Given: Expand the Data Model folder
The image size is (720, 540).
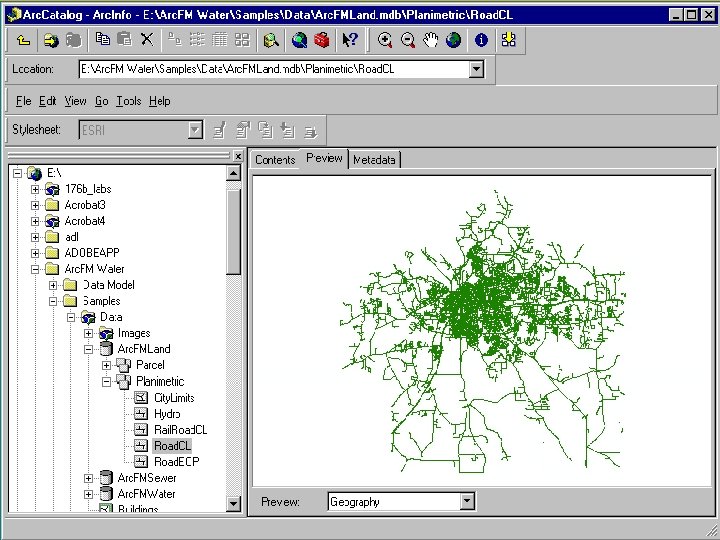Looking at the screenshot, I should pos(53,285).
